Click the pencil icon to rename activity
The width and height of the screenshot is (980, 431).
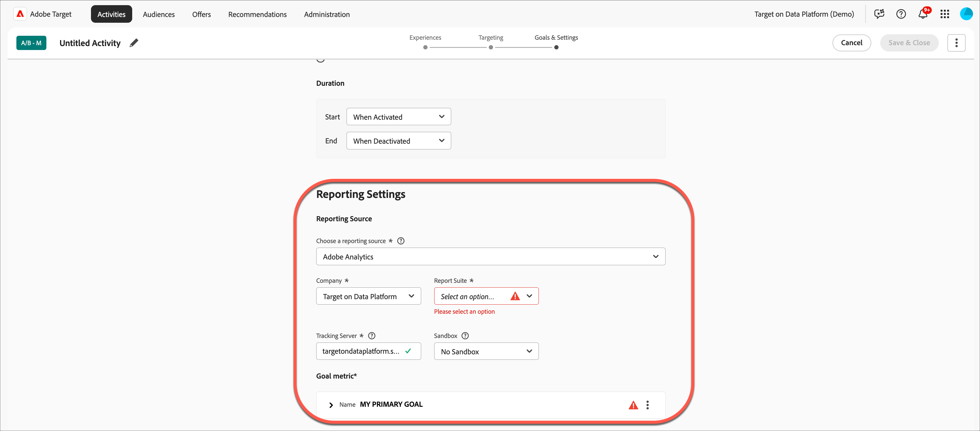[x=133, y=43]
